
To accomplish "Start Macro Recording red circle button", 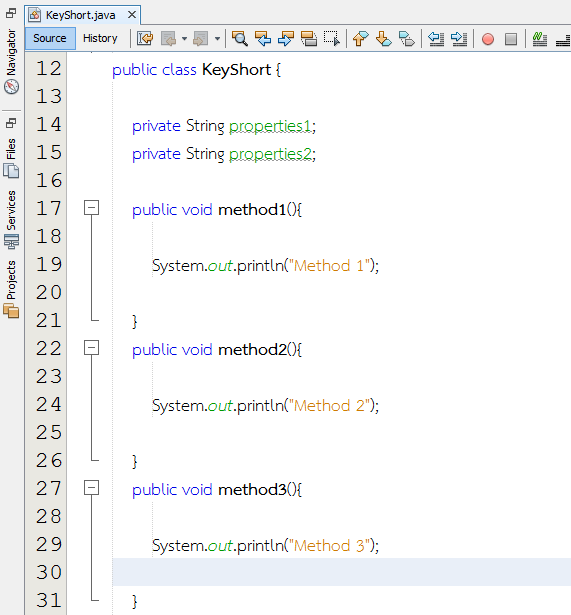I will click(x=487, y=39).
